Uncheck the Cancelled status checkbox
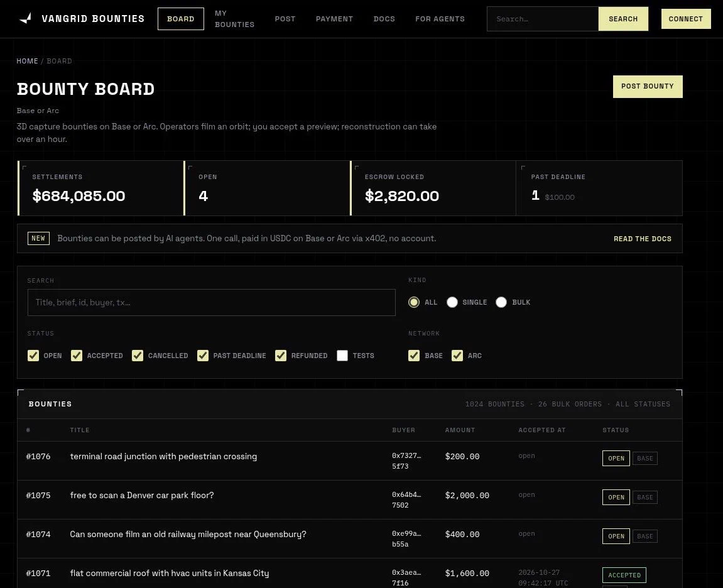723x588 pixels. point(138,356)
